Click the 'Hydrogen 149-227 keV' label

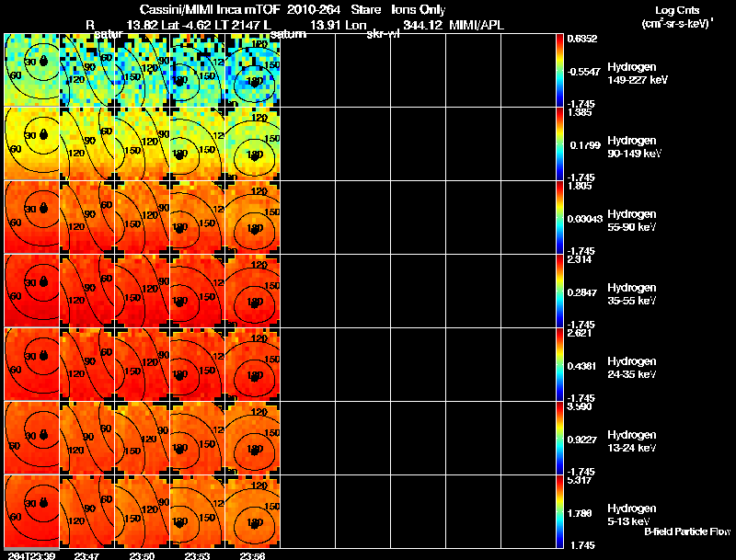638,74
